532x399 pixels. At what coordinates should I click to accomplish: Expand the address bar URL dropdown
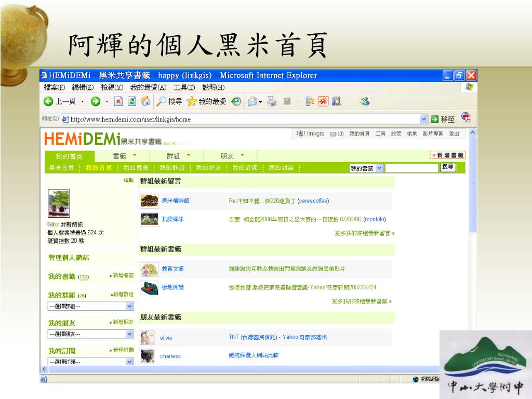[423, 119]
